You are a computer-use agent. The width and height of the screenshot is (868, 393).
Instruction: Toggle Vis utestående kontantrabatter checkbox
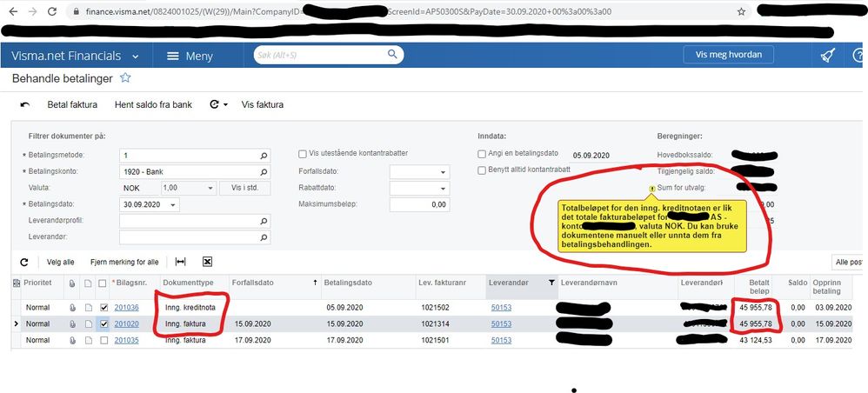(x=303, y=154)
